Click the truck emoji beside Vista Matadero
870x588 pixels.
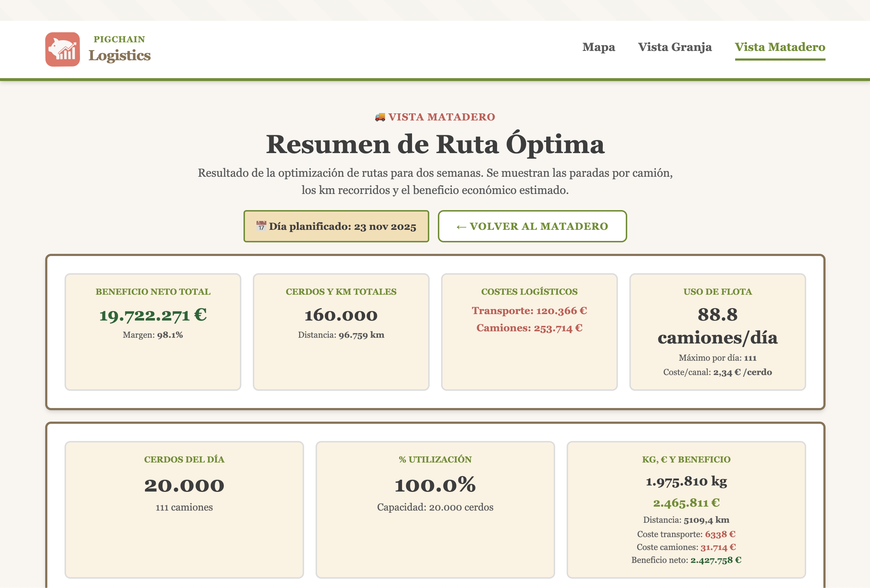tap(380, 117)
